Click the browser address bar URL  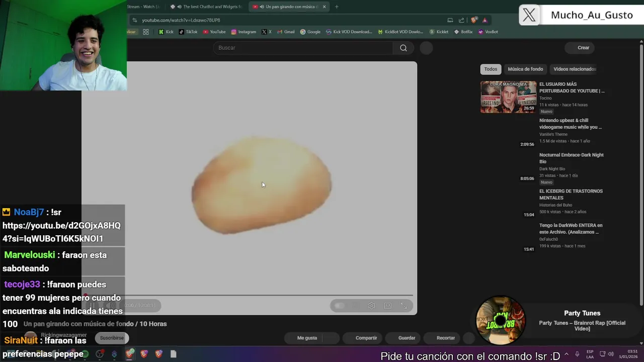[x=181, y=20]
